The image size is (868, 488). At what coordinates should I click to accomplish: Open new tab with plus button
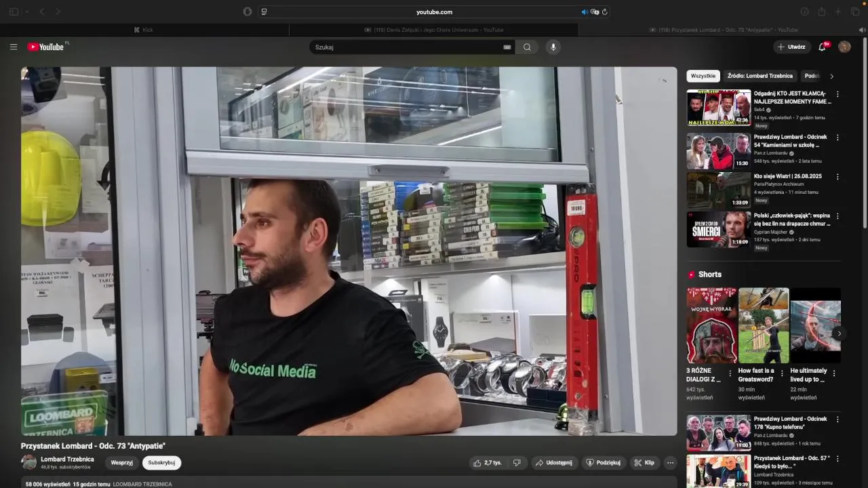point(838,12)
